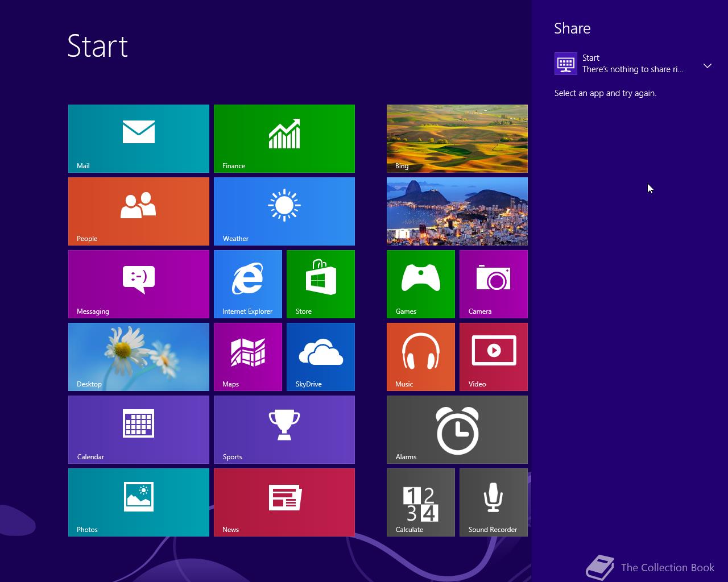Viewport: 728px width, 582px height.
Task: Open the Camera tile
Action: click(x=494, y=284)
